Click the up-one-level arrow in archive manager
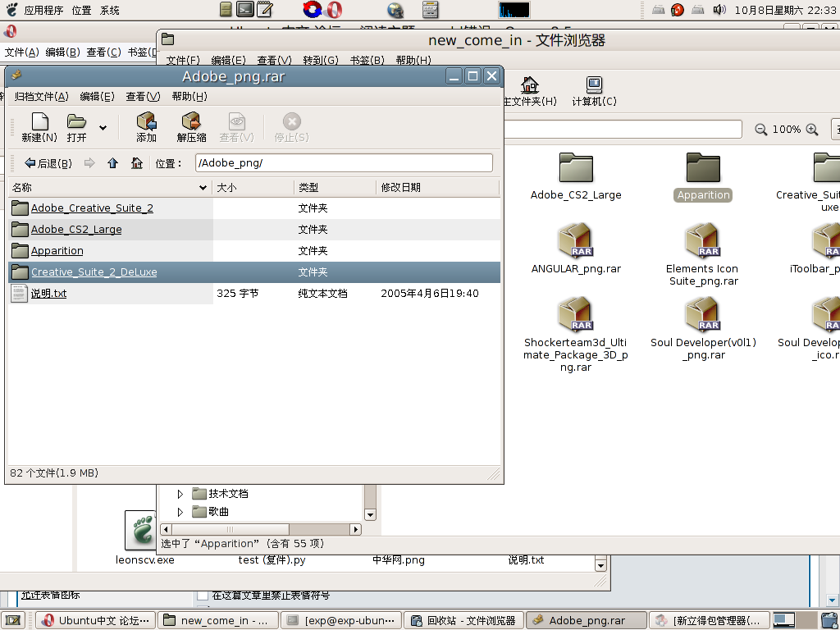Viewport: 840px width, 630px height. click(112, 163)
